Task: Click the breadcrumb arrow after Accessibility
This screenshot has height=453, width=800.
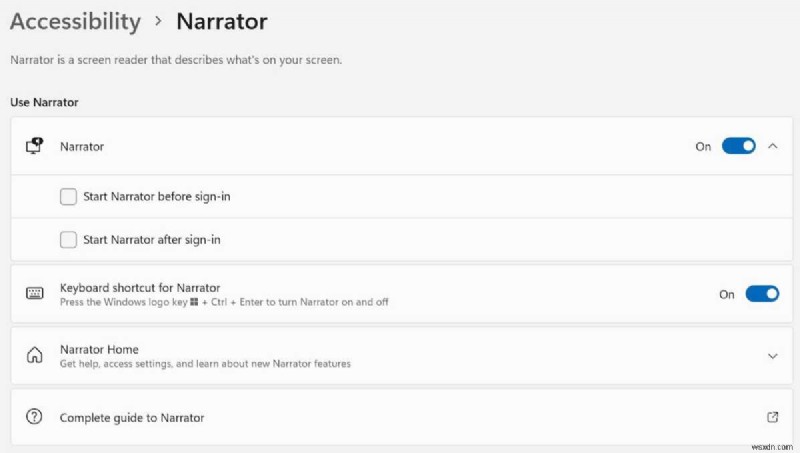Action: coord(158,21)
